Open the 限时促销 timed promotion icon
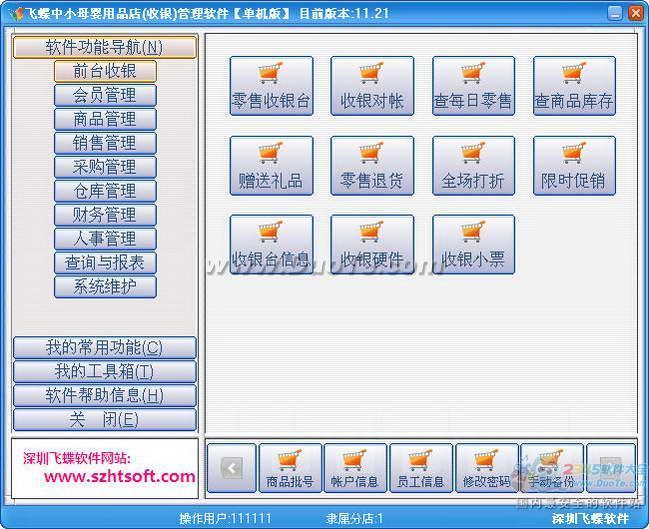The height and width of the screenshot is (529, 649). click(x=574, y=166)
